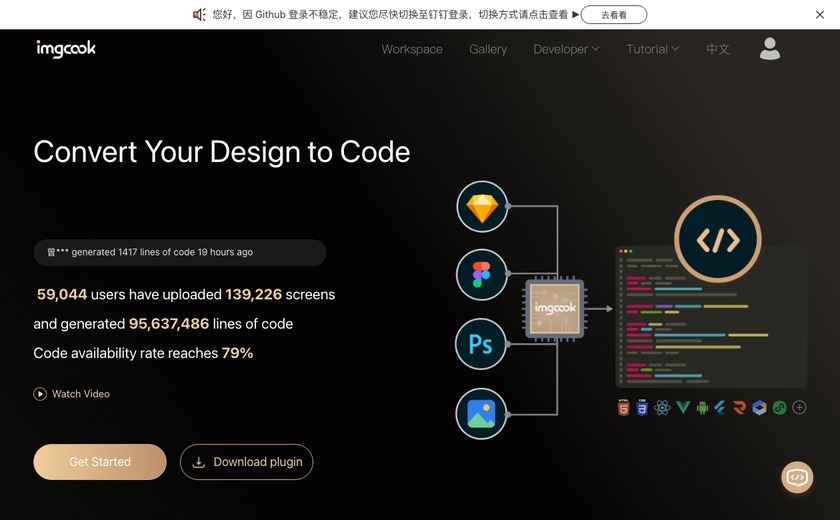This screenshot has height=520, width=840.
Task: Click the Watch Video play icon
Action: pyautogui.click(x=40, y=394)
